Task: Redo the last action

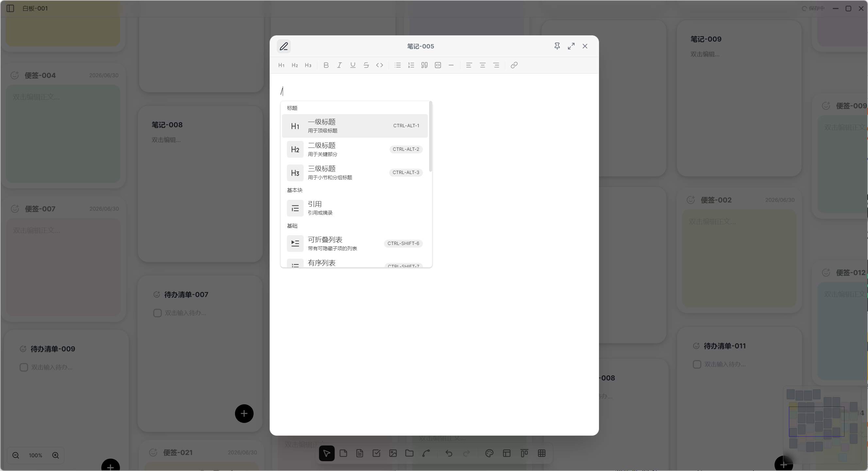Action: click(466, 453)
